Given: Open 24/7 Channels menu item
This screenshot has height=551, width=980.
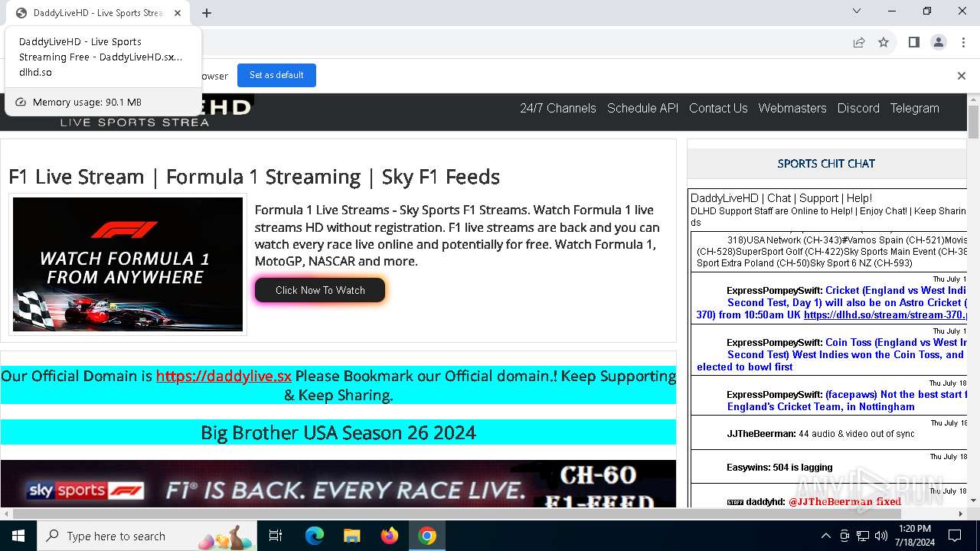Looking at the screenshot, I should (558, 108).
